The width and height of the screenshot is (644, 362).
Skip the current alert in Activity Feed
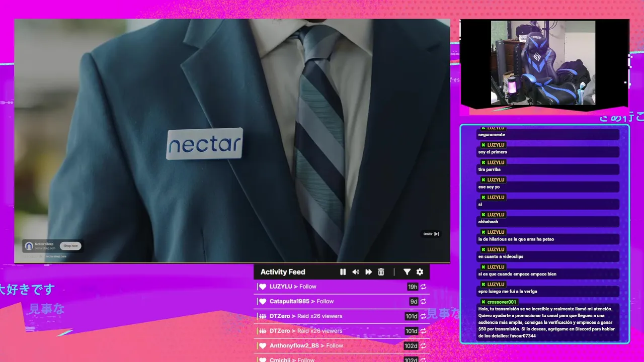368,272
